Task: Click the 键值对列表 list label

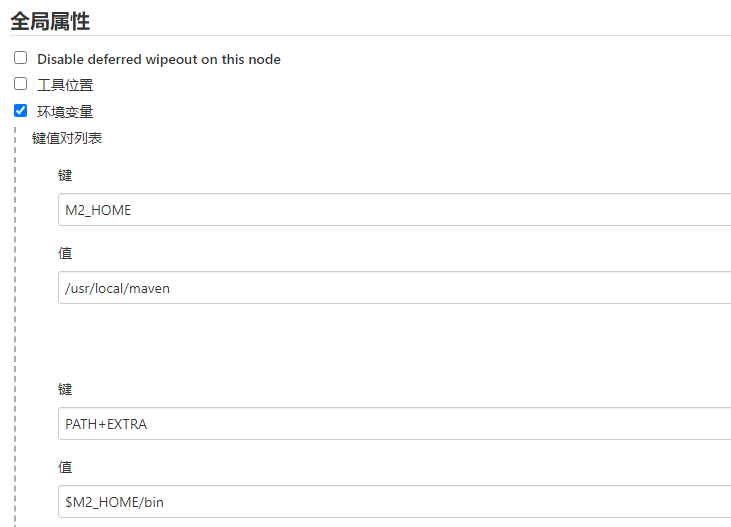Action: [67, 138]
